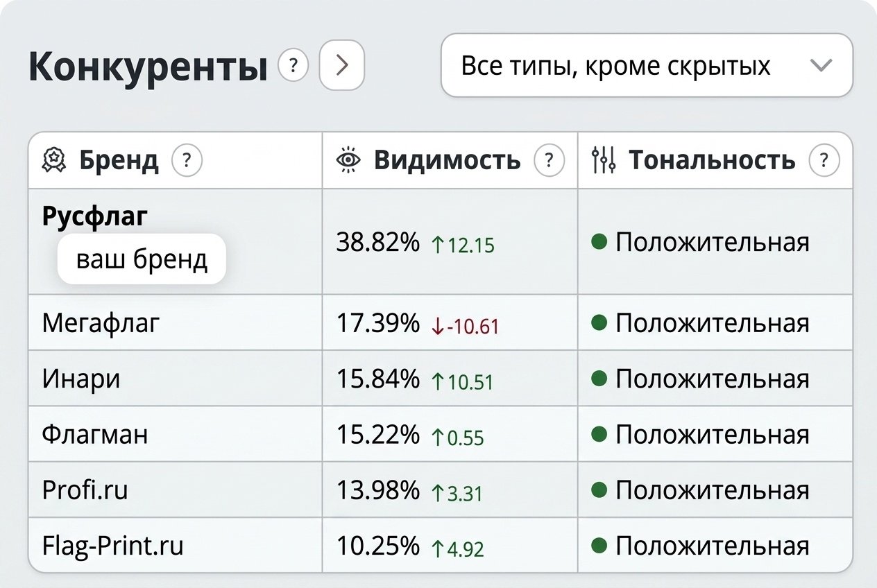Screen dimensions: 877x588
Task: Click the sliders icon in Тональность header
Action: (x=604, y=161)
